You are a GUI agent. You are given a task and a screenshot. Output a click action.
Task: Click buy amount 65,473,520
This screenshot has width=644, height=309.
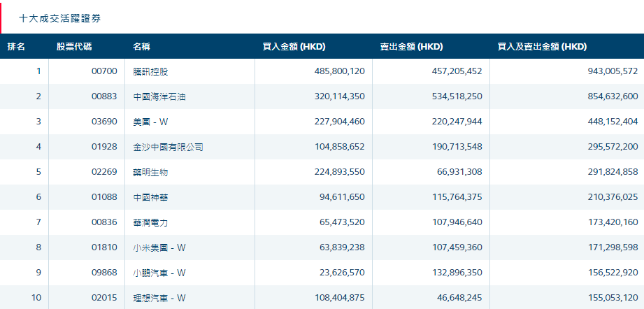point(342,222)
